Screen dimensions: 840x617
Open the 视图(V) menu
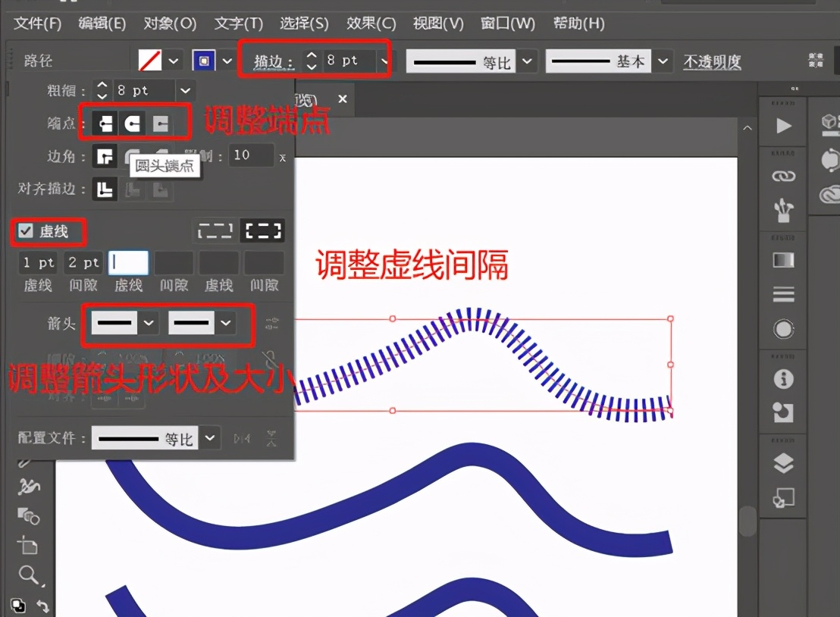point(437,23)
